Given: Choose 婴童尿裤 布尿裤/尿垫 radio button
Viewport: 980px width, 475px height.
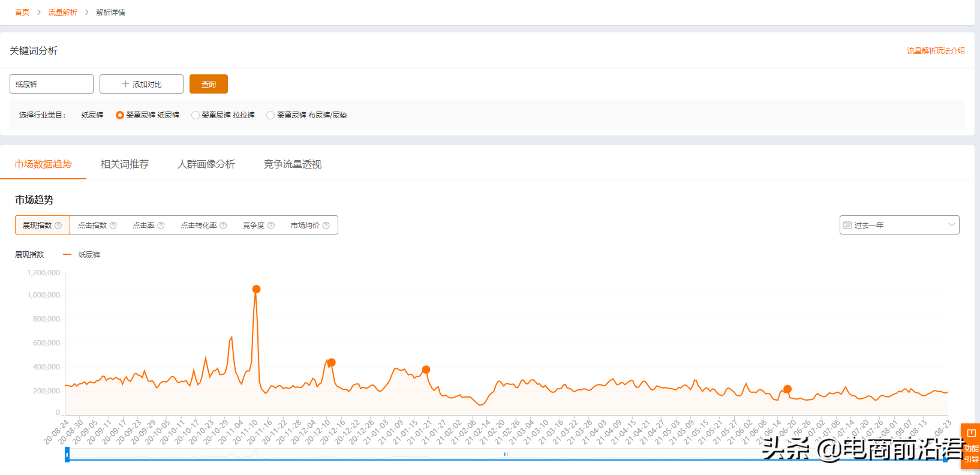Looking at the screenshot, I should (x=270, y=115).
